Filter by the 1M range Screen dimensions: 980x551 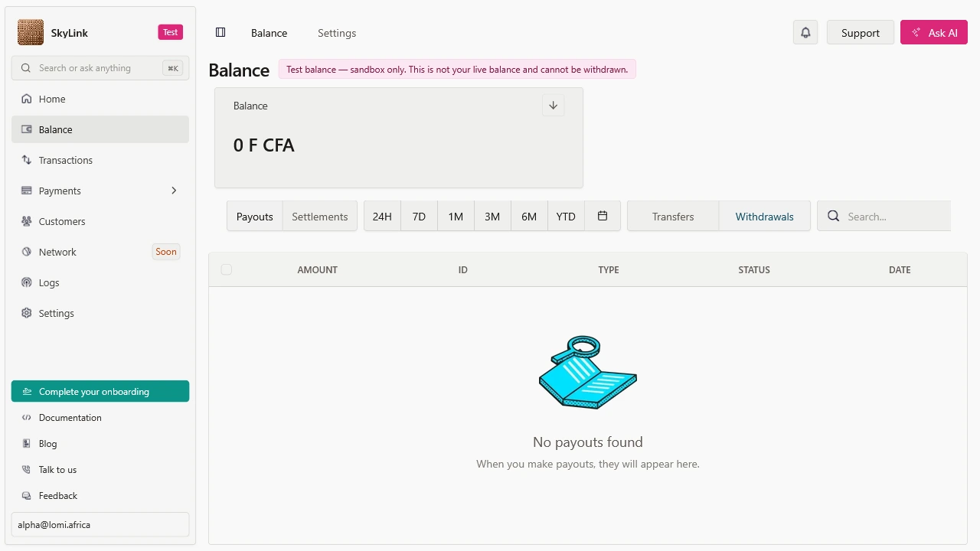pyautogui.click(x=456, y=217)
